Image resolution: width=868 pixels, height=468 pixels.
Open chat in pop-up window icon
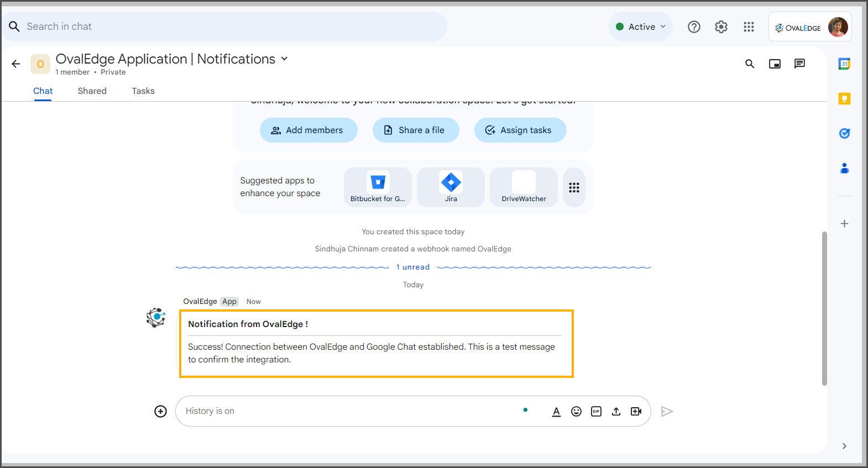pyautogui.click(x=775, y=64)
